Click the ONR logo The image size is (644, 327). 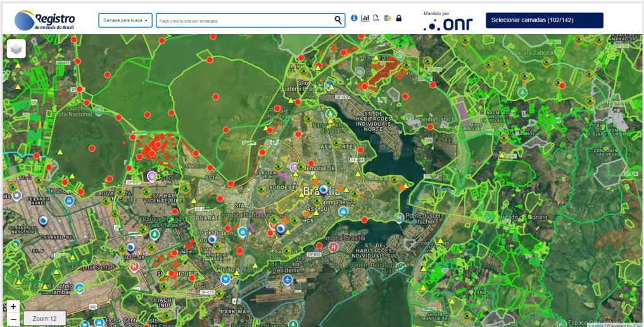(x=448, y=25)
